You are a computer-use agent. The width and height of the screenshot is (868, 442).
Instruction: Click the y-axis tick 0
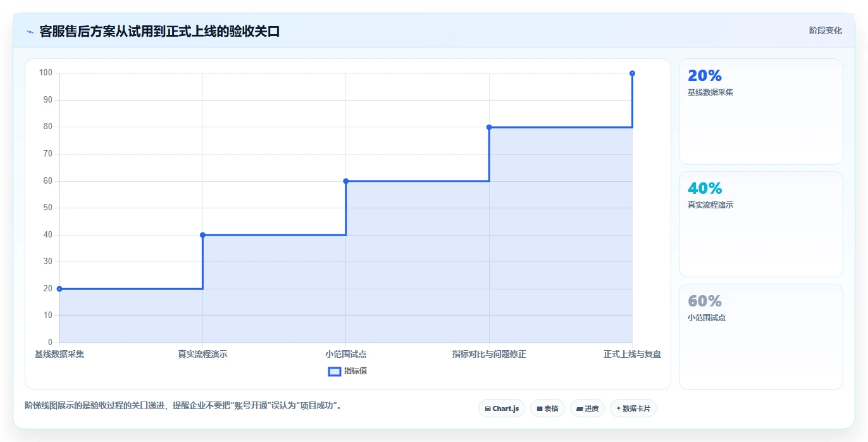[x=50, y=343]
